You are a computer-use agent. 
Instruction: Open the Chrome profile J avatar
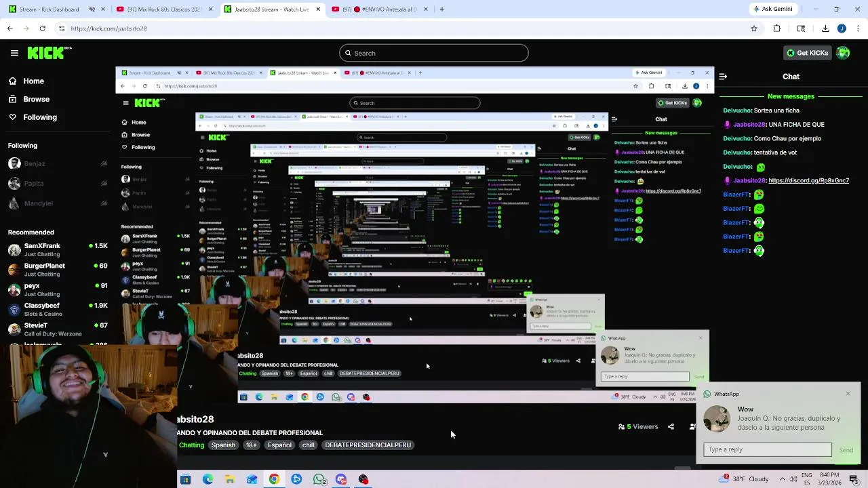(842, 28)
